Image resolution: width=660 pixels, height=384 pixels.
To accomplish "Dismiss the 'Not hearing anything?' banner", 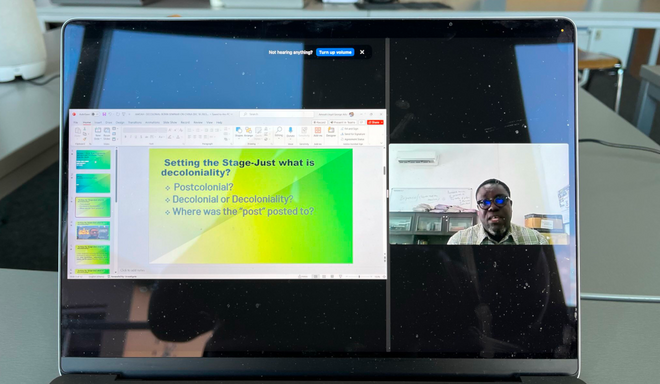I will (x=362, y=52).
